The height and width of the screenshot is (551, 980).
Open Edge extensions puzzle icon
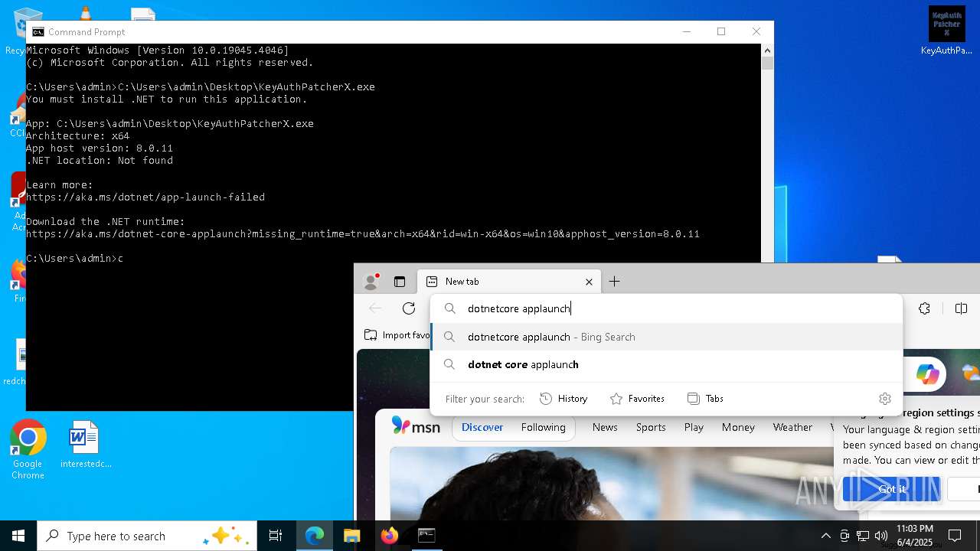click(x=925, y=308)
